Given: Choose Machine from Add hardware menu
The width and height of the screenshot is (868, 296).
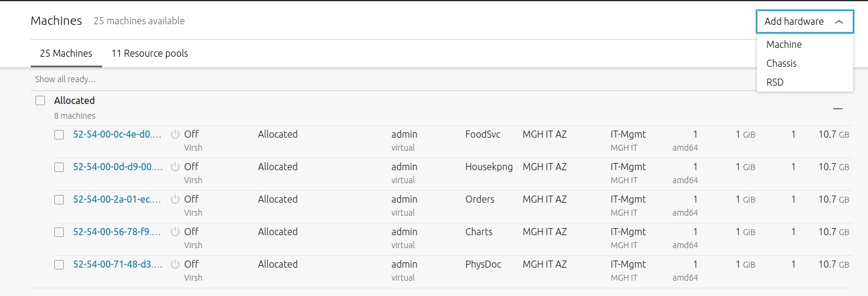Looking at the screenshot, I should click(x=784, y=44).
